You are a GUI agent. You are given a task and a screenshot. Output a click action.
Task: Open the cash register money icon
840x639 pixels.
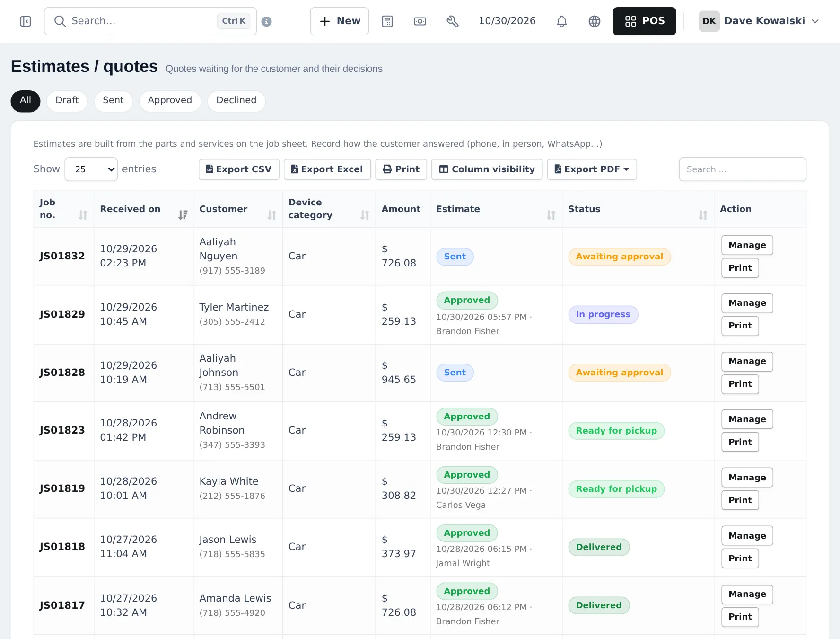420,21
